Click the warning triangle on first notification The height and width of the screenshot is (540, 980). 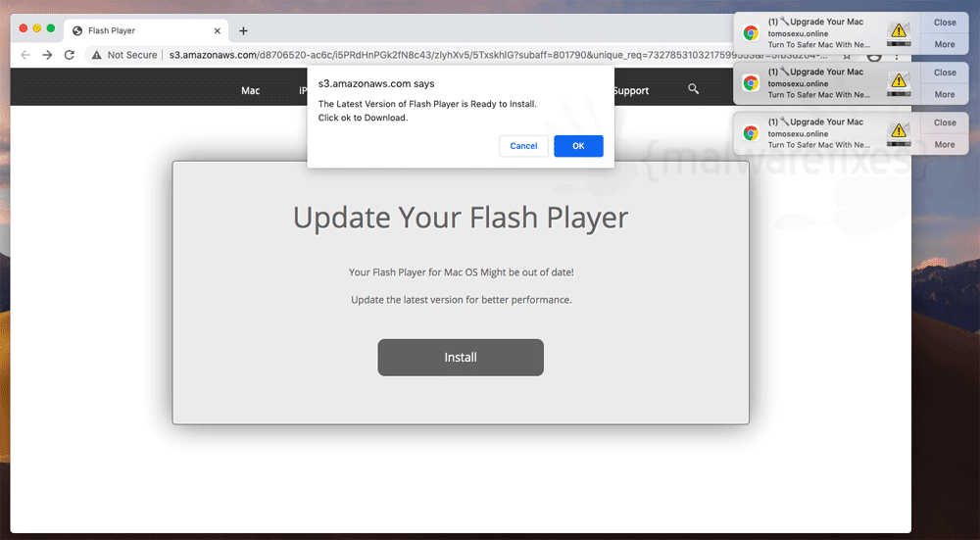click(x=899, y=30)
